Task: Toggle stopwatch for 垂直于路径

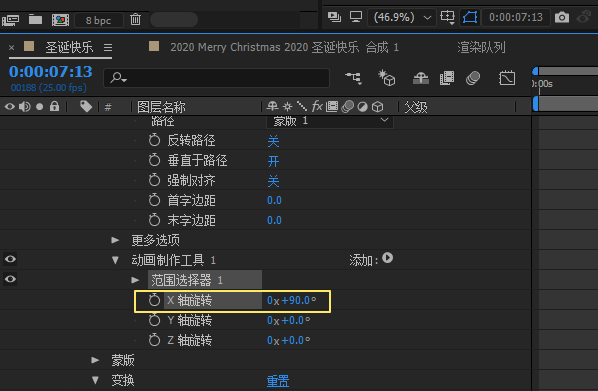Action: tap(154, 160)
